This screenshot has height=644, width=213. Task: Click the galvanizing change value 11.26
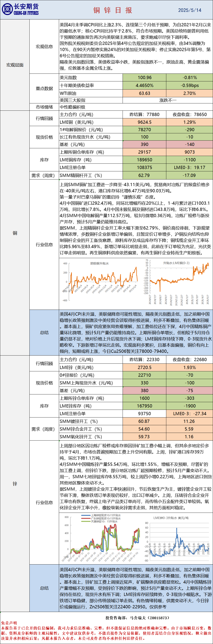point(190,421)
